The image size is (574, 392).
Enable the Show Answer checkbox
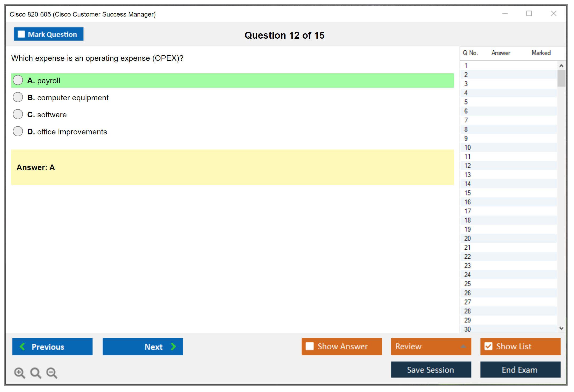tap(310, 346)
